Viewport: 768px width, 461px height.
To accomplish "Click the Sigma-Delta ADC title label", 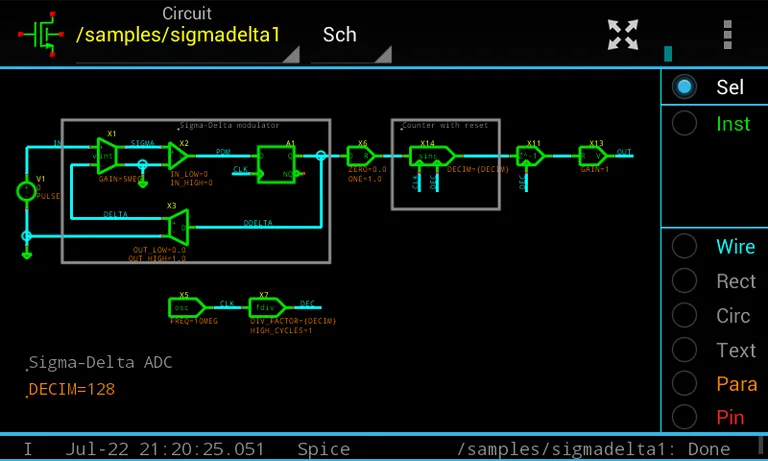I will tap(100, 362).
